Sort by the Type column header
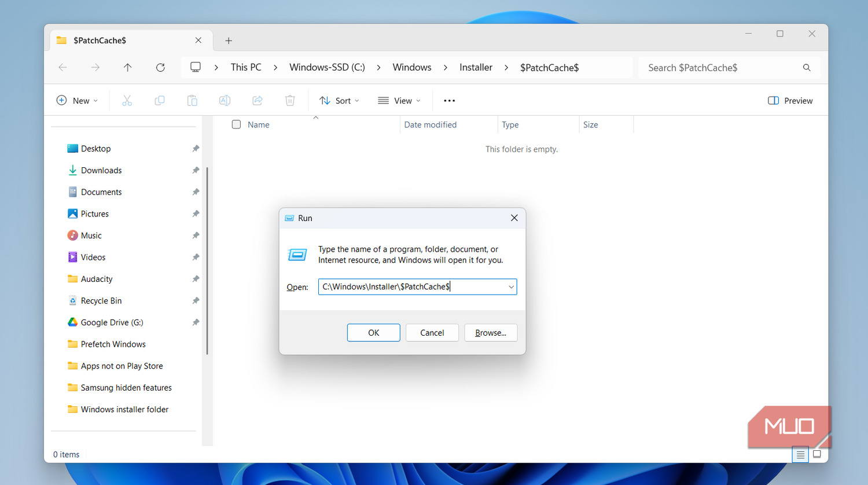Image resolution: width=868 pixels, height=485 pixels. (x=510, y=124)
